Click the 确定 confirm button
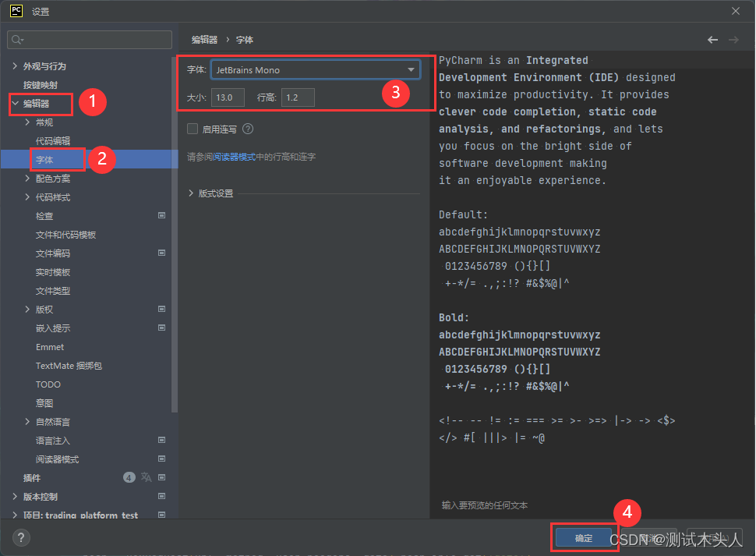The width and height of the screenshot is (756, 556). [x=584, y=538]
